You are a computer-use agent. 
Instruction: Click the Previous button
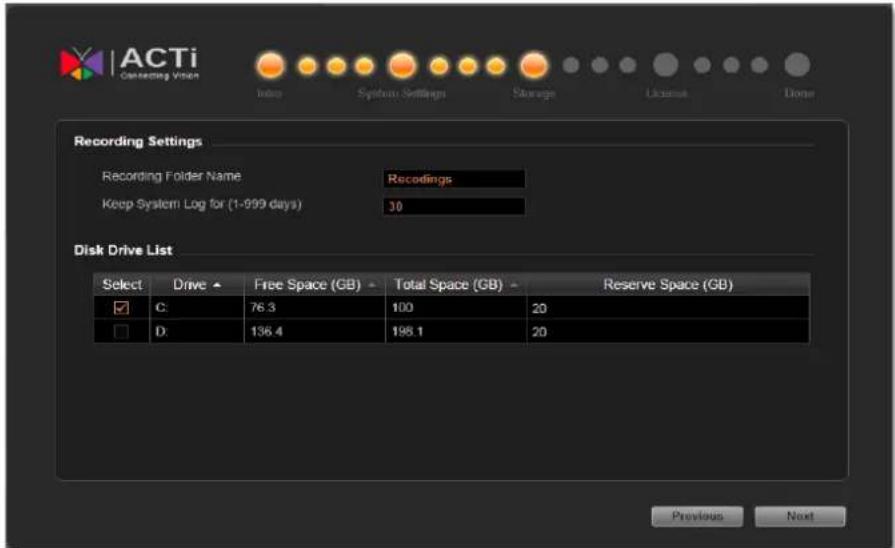(697, 516)
